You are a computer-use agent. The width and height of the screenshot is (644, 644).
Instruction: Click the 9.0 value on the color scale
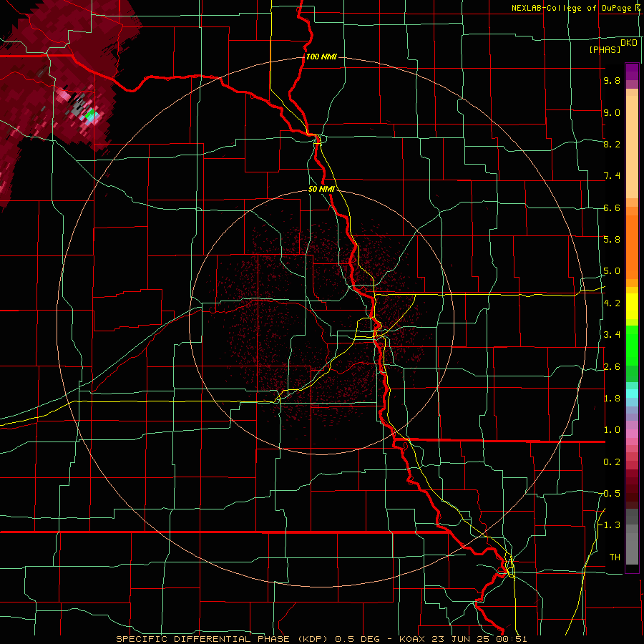[612, 112]
